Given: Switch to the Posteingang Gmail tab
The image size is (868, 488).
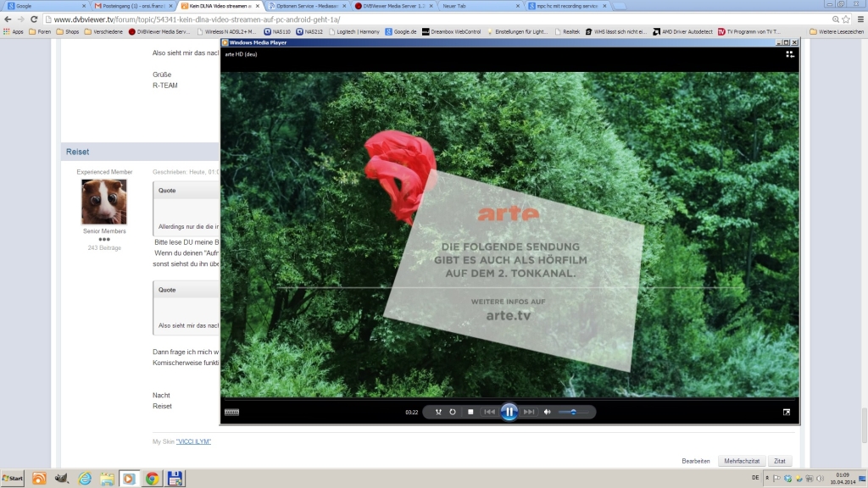Looking at the screenshot, I should [132, 6].
